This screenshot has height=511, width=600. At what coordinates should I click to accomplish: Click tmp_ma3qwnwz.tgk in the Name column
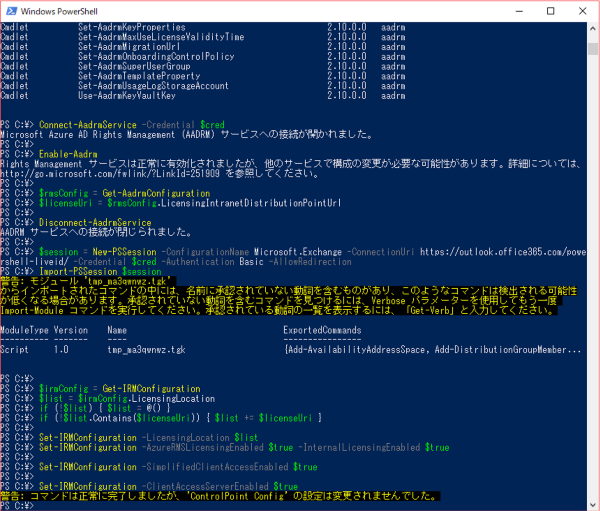point(146,350)
